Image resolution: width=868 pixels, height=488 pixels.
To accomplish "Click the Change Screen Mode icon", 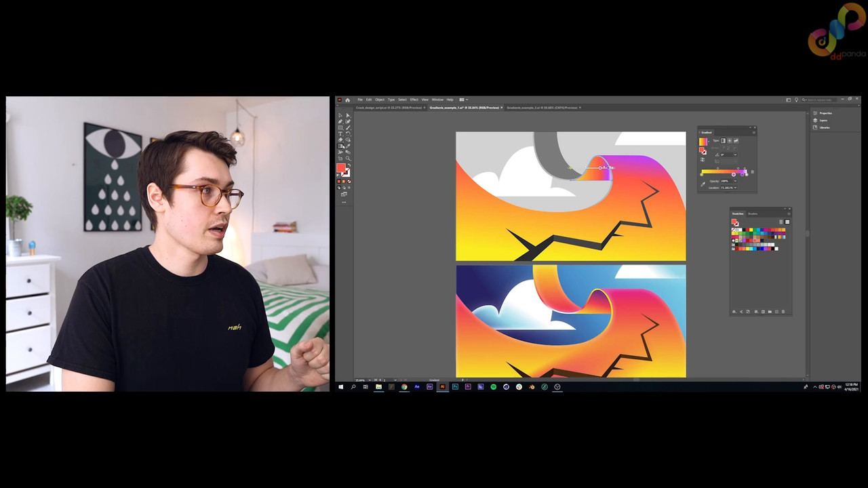I will point(344,194).
